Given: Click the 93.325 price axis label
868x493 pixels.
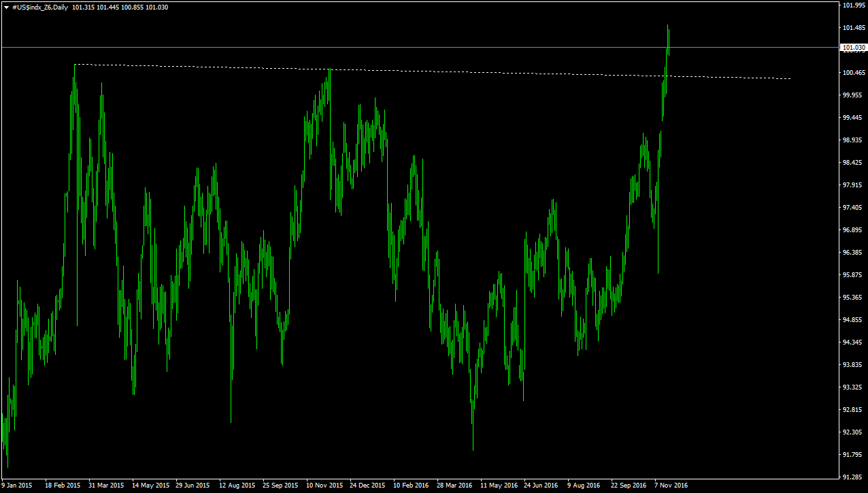Looking at the screenshot, I should 854,387.
